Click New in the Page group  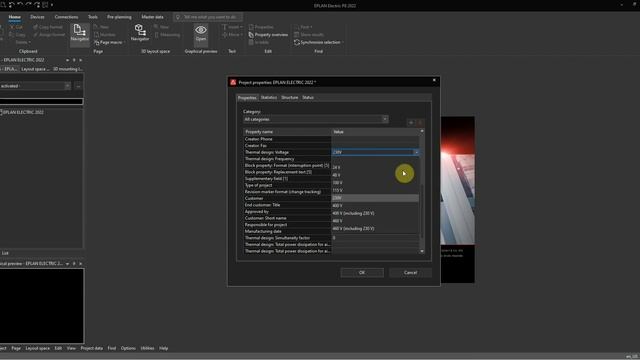101,27
